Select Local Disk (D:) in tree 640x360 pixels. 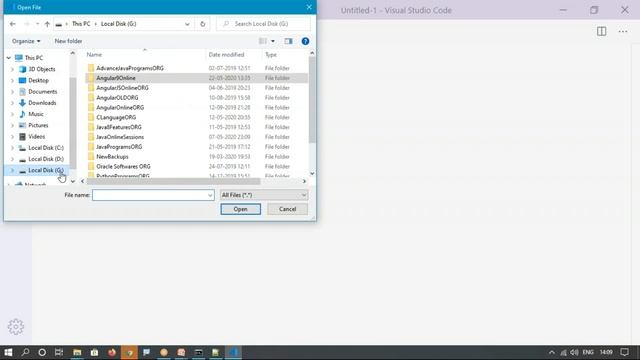point(46,159)
